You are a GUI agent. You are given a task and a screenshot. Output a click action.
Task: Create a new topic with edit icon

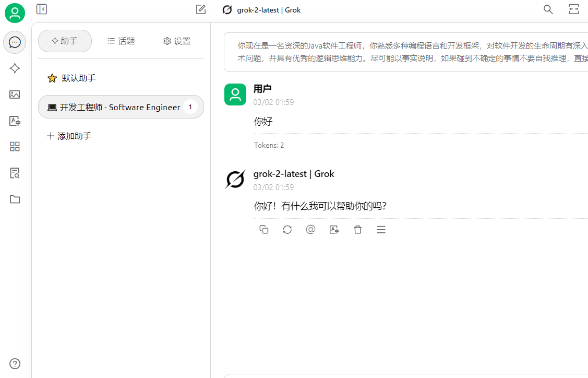click(x=201, y=9)
